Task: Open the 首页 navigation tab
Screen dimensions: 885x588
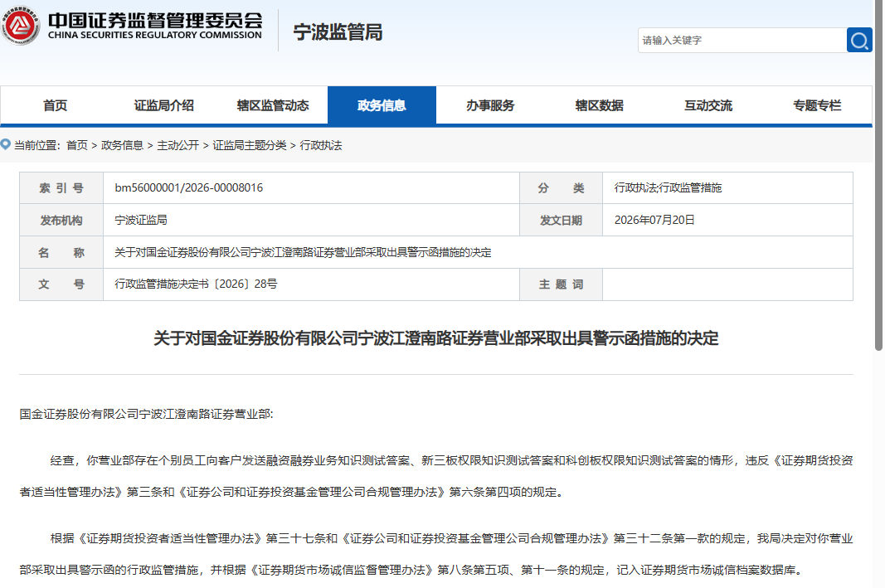Action: click(x=55, y=105)
